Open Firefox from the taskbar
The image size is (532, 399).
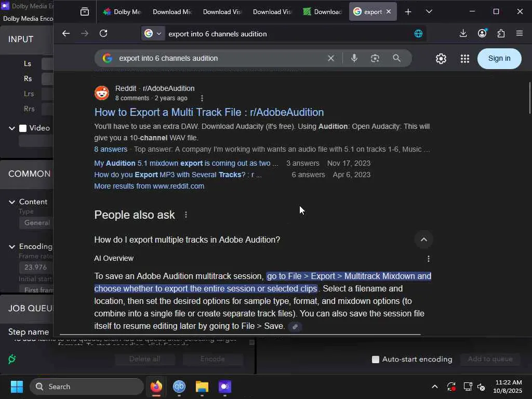coord(156,387)
